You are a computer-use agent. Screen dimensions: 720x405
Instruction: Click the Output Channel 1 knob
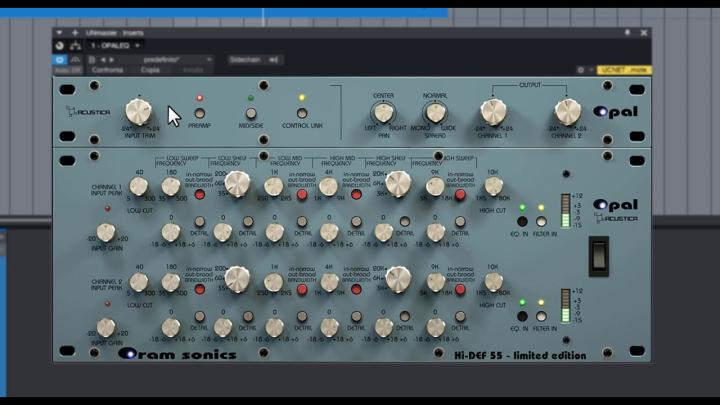pos(493,112)
